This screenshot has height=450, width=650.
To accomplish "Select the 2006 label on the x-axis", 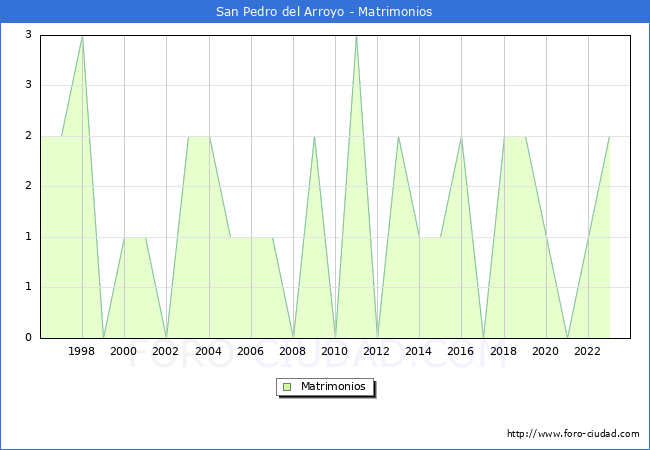I will pyautogui.click(x=251, y=351).
